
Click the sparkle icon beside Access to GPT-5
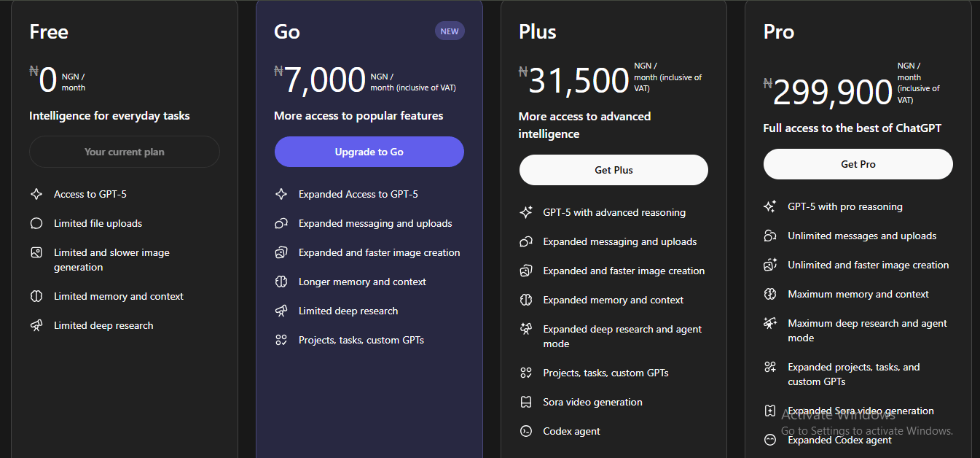click(36, 194)
